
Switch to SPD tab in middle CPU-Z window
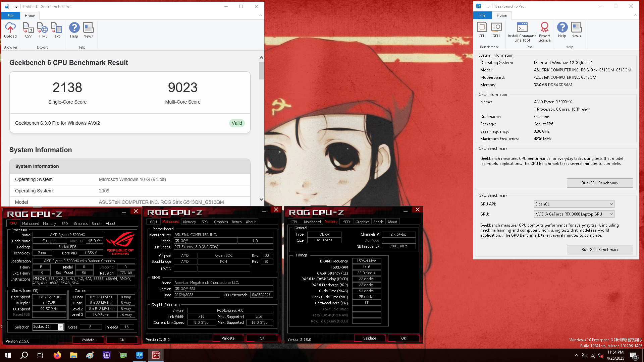pyautogui.click(x=205, y=222)
